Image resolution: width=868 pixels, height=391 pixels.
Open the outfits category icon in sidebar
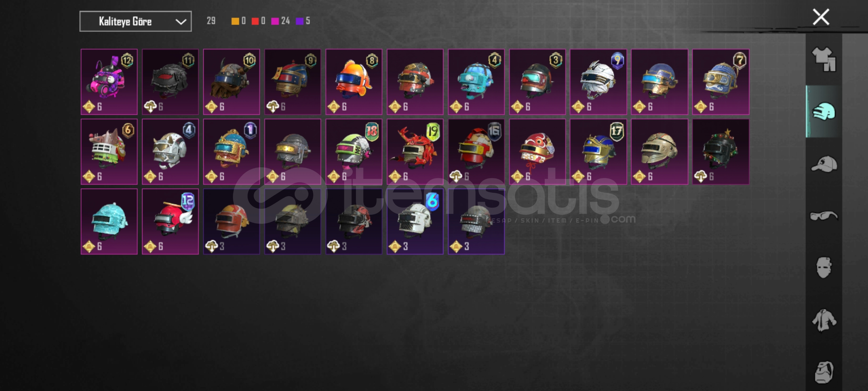click(x=824, y=60)
